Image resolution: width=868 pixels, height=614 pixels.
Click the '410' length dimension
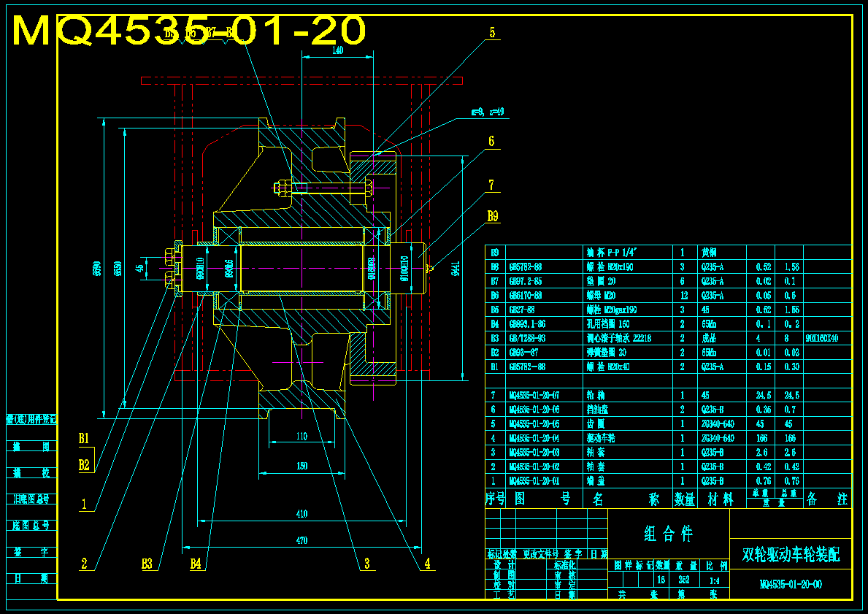302,514
